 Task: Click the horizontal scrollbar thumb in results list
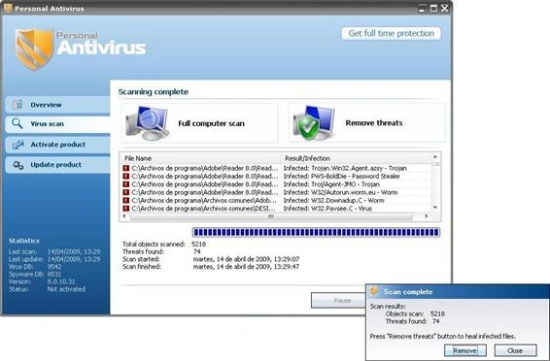pos(271,216)
